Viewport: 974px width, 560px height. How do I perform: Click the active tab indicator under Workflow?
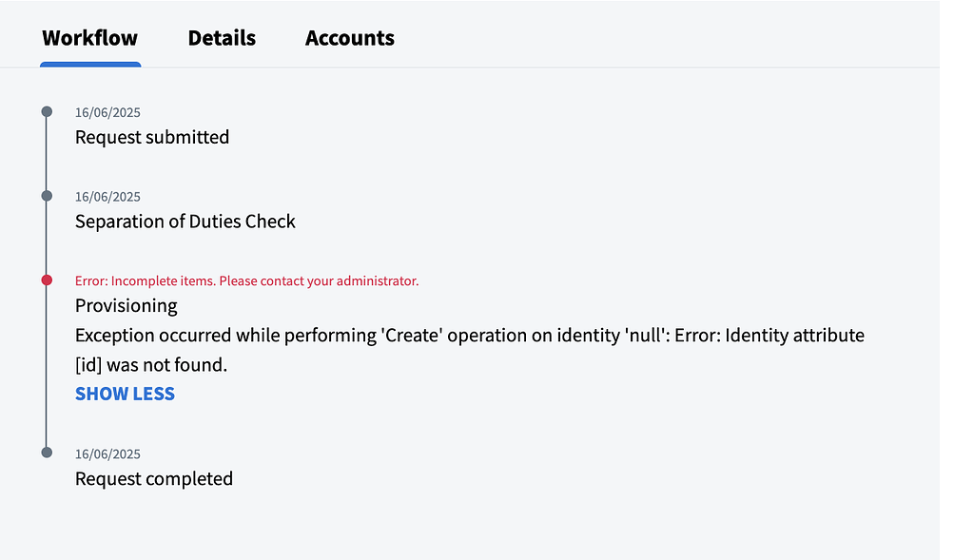tap(90, 63)
